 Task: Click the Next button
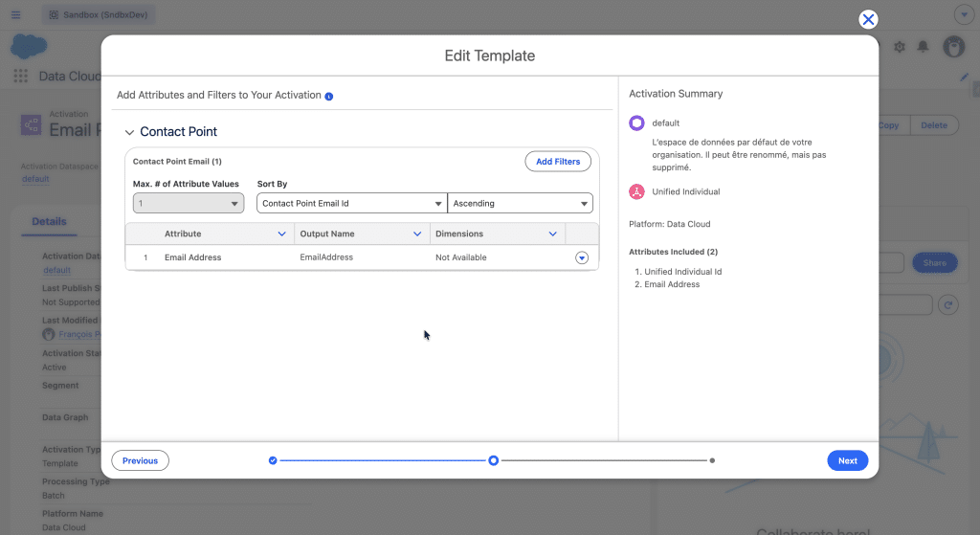[x=847, y=460]
